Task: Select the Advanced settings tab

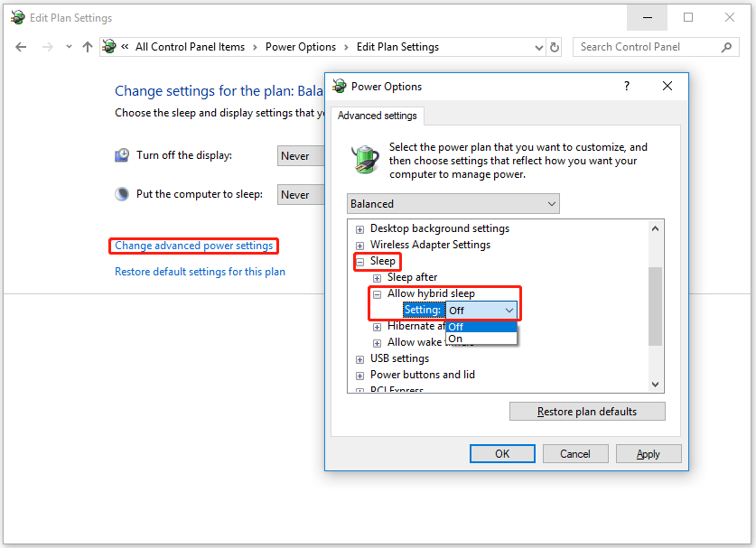Action: [x=377, y=116]
